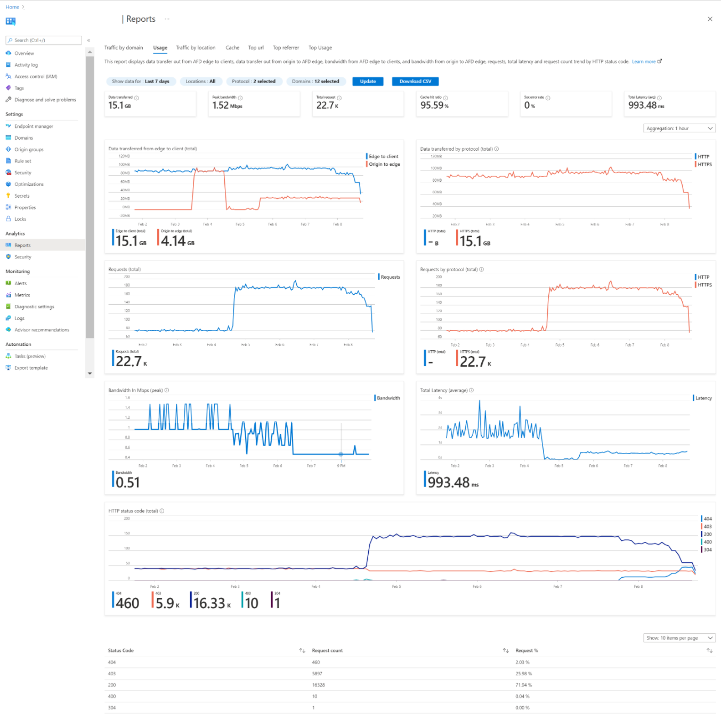Click the Overview icon in sidebar
721x728 pixels.
tap(9, 53)
